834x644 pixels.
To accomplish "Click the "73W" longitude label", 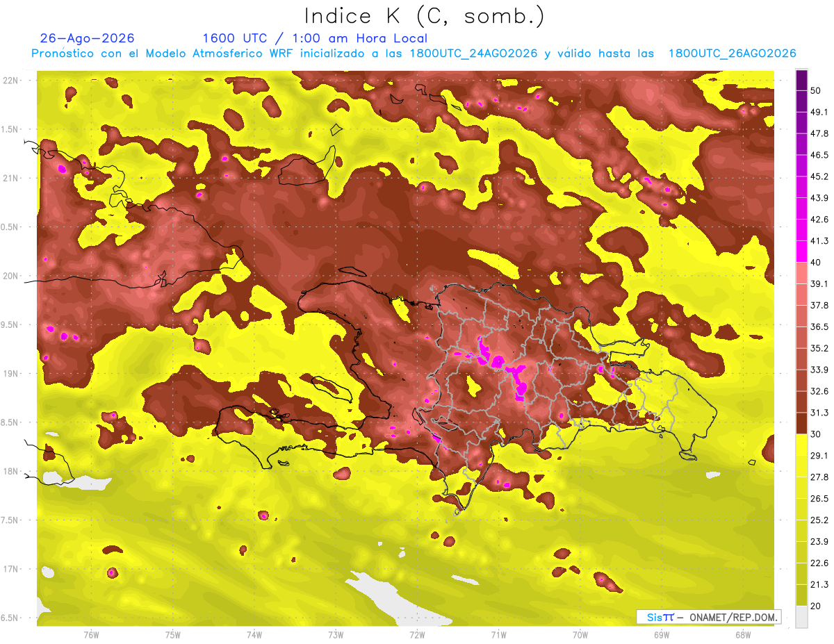I will point(336,634).
